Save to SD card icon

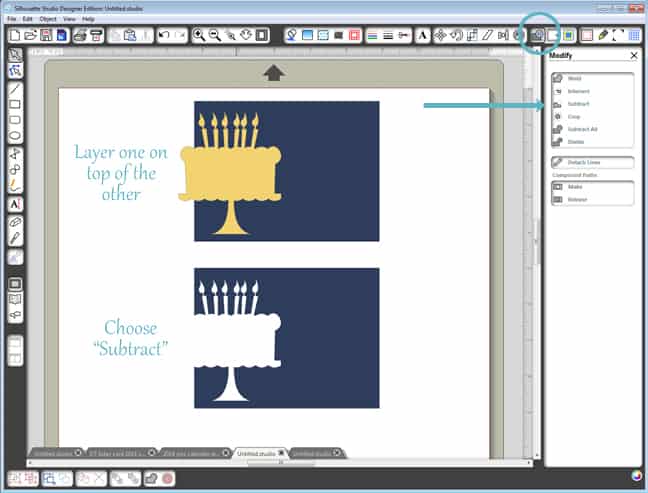[62, 35]
